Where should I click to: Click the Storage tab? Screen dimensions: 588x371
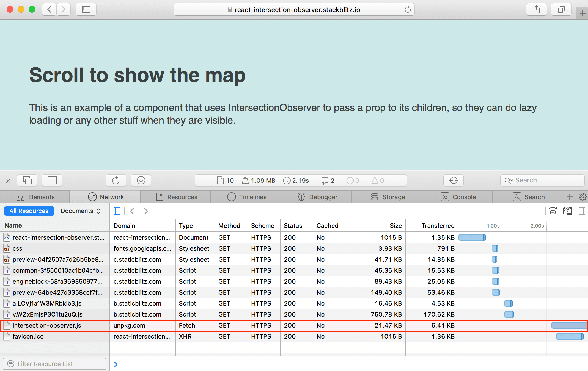(x=388, y=197)
